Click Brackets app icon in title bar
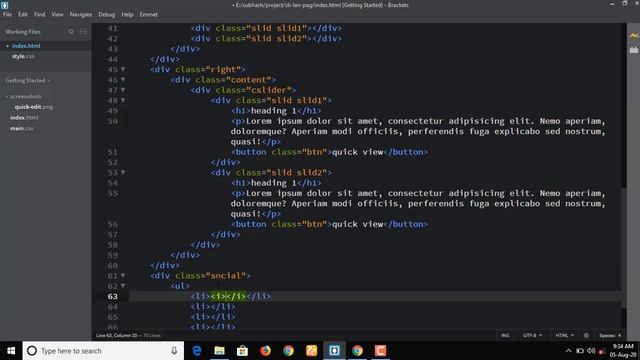The width and height of the screenshot is (640, 360). point(4,5)
